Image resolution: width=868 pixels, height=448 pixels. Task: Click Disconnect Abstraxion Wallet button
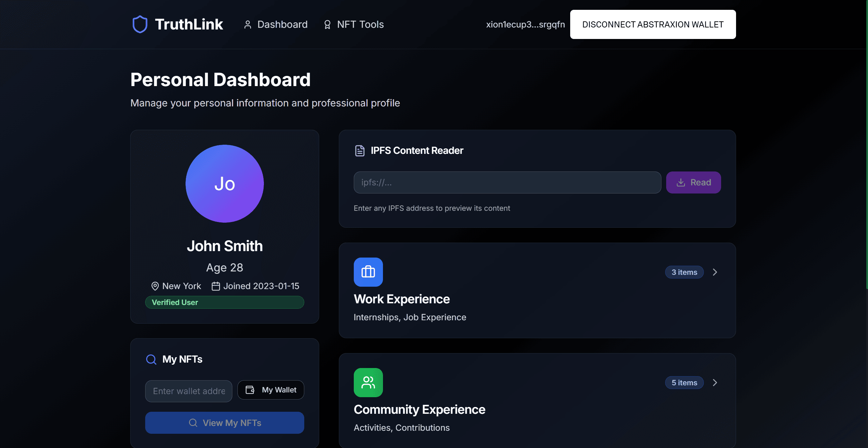pyautogui.click(x=653, y=24)
